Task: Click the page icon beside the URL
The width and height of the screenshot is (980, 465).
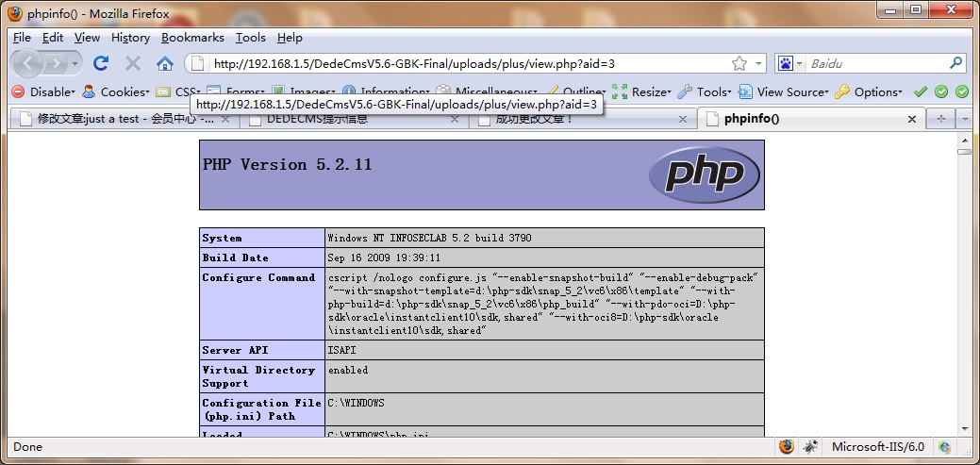Action: [197, 63]
